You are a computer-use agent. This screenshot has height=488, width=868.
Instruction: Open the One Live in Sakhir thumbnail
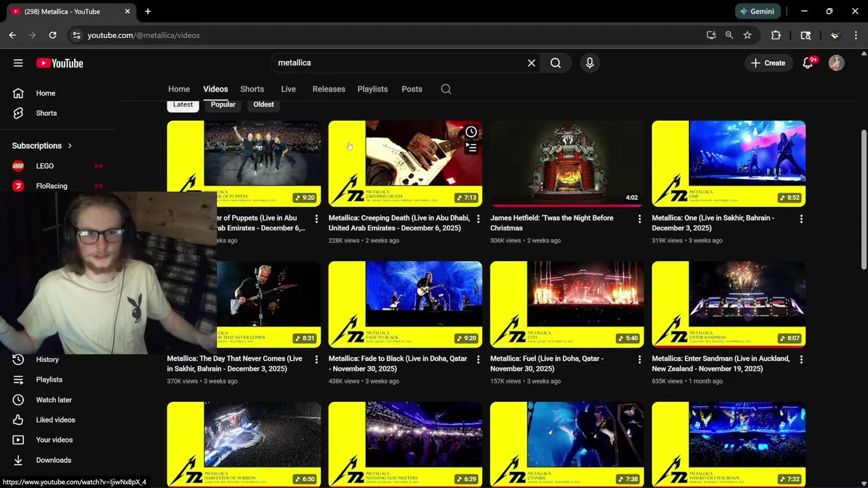pyautogui.click(x=729, y=163)
